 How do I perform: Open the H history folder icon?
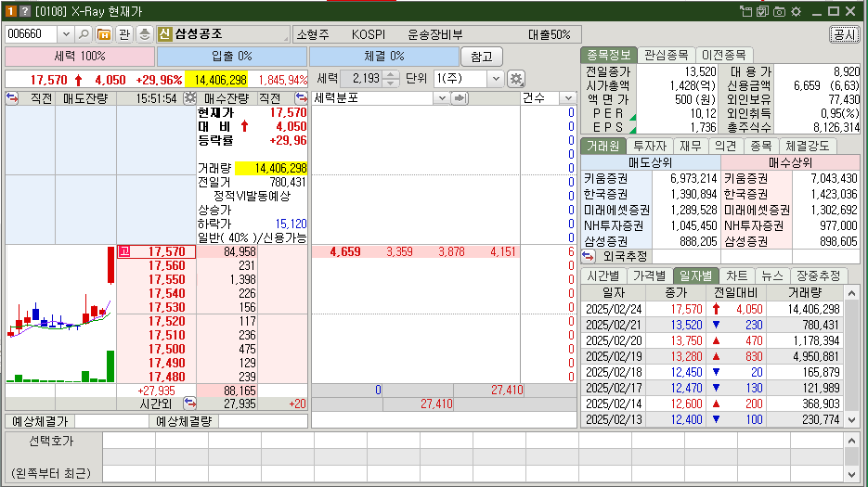click(x=104, y=34)
